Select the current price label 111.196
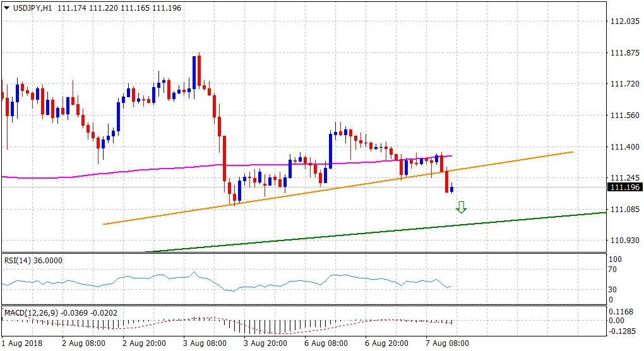Viewport: 644px width, 351px height. pos(624,187)
